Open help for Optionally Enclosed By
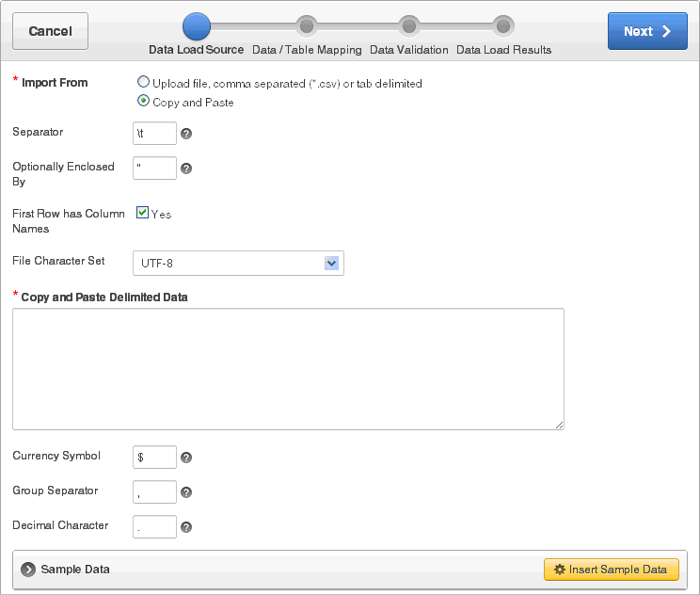 tap(186, 169)
